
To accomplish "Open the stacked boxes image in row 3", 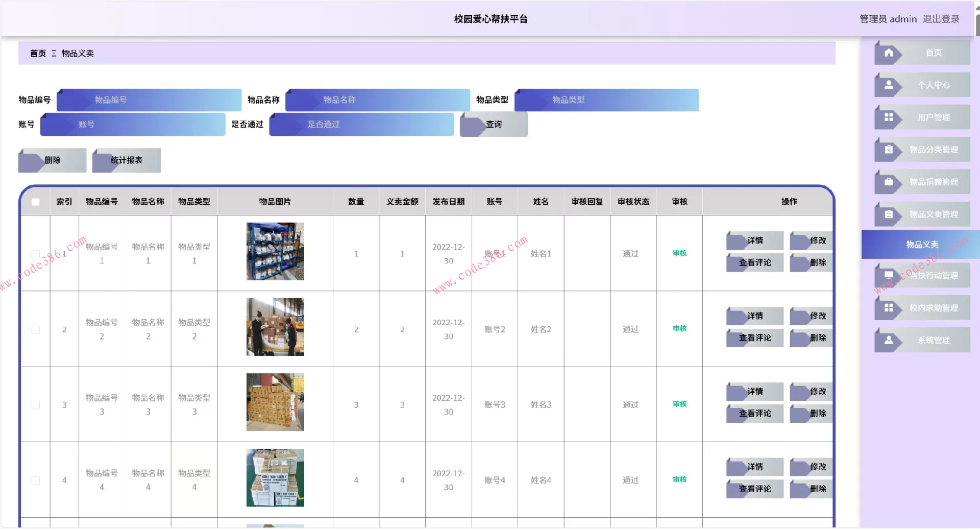I will [x=275, y=402].
